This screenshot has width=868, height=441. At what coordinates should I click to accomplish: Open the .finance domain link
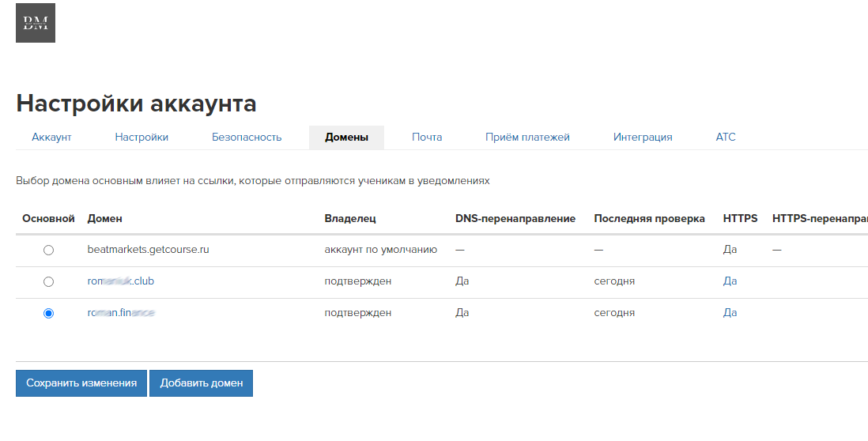[121, 313]
